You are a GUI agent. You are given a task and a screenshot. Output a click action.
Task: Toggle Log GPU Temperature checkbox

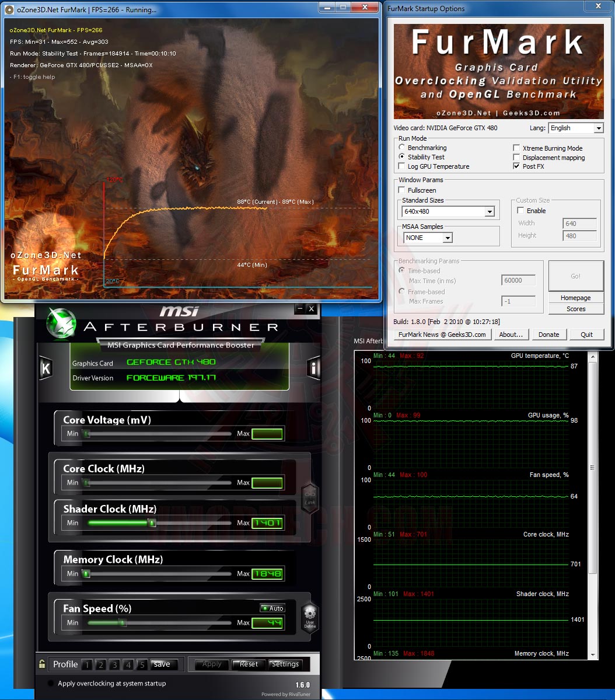(401, 166)
